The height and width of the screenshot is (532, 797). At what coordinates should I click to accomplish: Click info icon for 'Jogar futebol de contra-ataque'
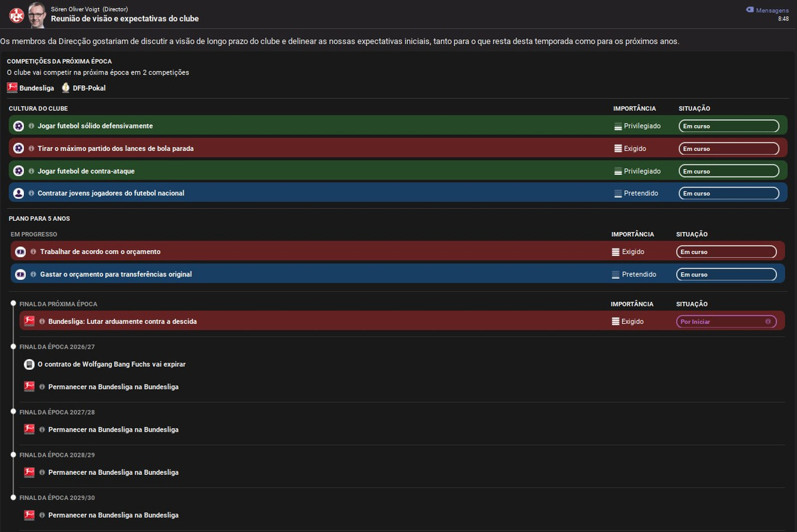coord(31,171)
